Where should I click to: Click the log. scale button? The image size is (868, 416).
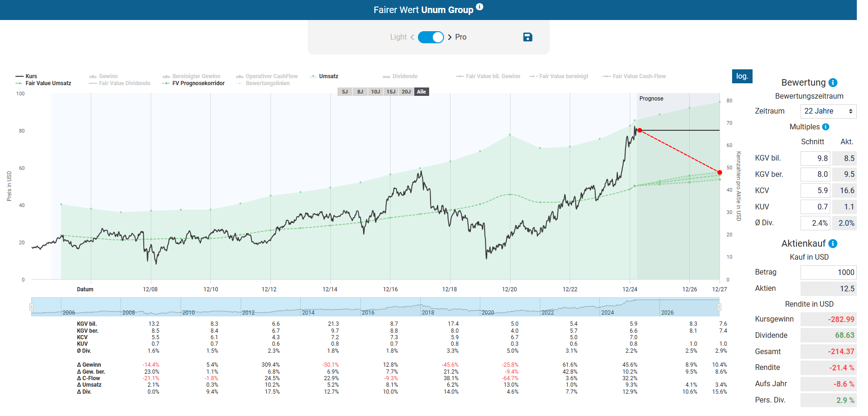[x=742, y=76]
